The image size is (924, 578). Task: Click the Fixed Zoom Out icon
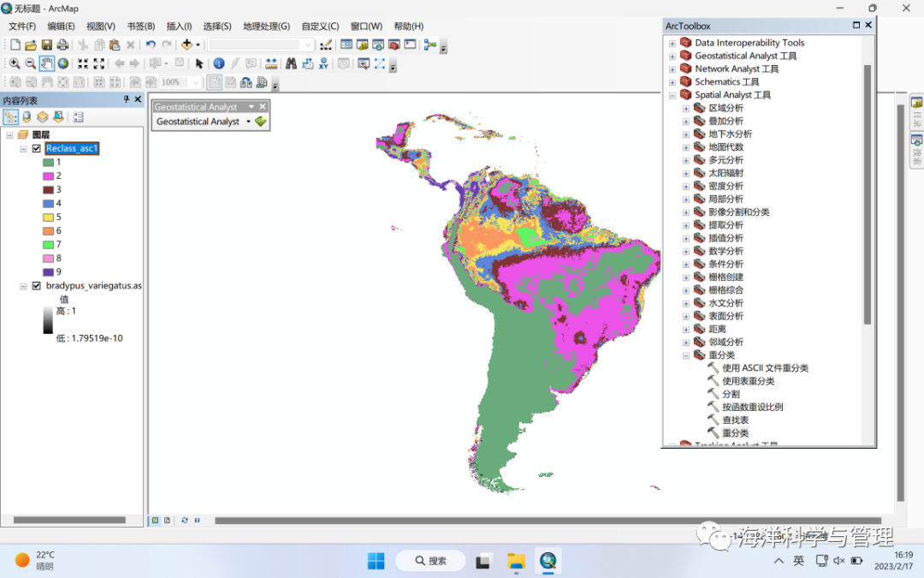tap(99, 63)
